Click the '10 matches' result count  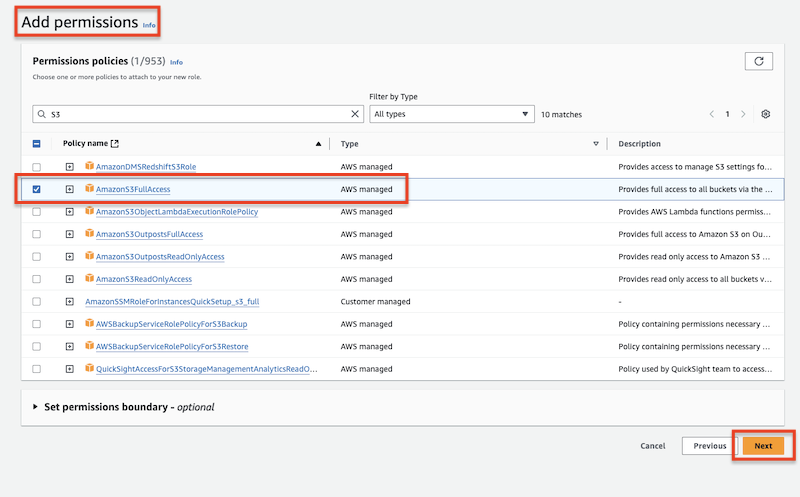point(561,114)
